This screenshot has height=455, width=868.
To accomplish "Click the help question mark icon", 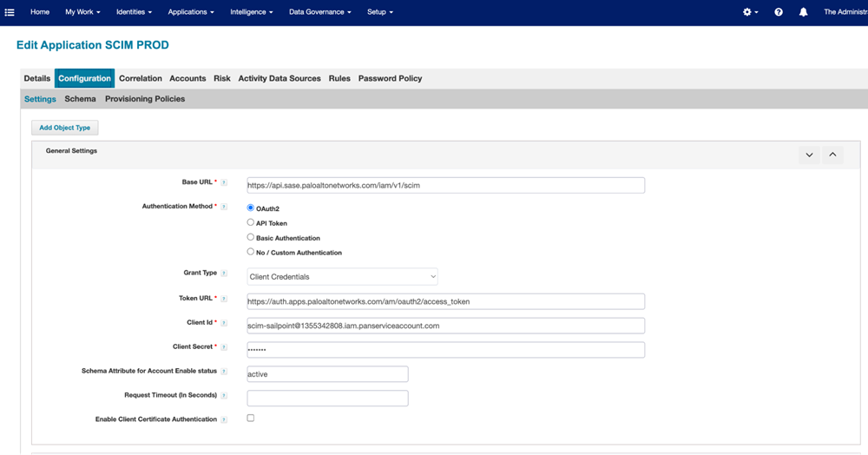I will pos(779,12).
